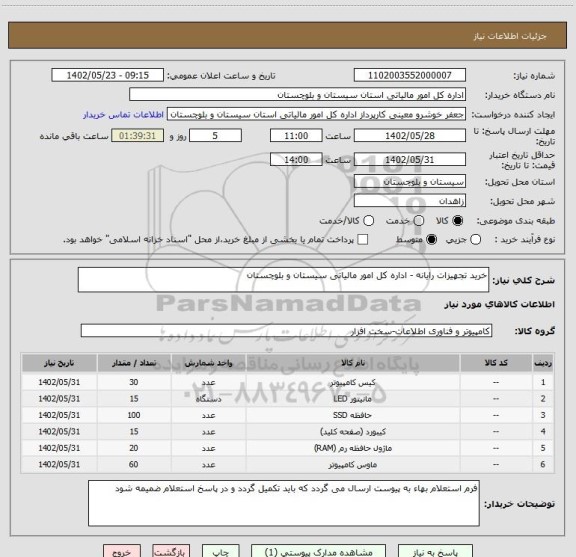
Task: Select the کالا/خدمت radio button
Action: pyautogui.click(x=368, y=221)
